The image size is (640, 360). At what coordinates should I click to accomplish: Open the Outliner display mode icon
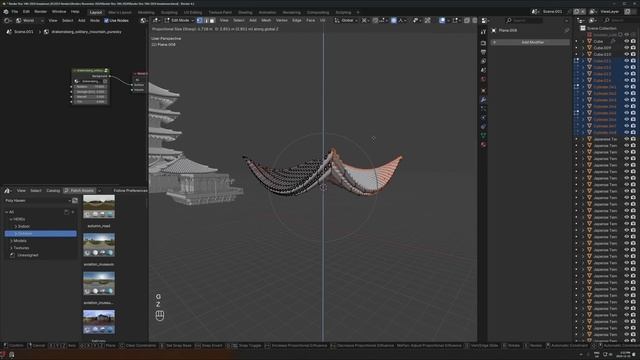coord(593,20)
